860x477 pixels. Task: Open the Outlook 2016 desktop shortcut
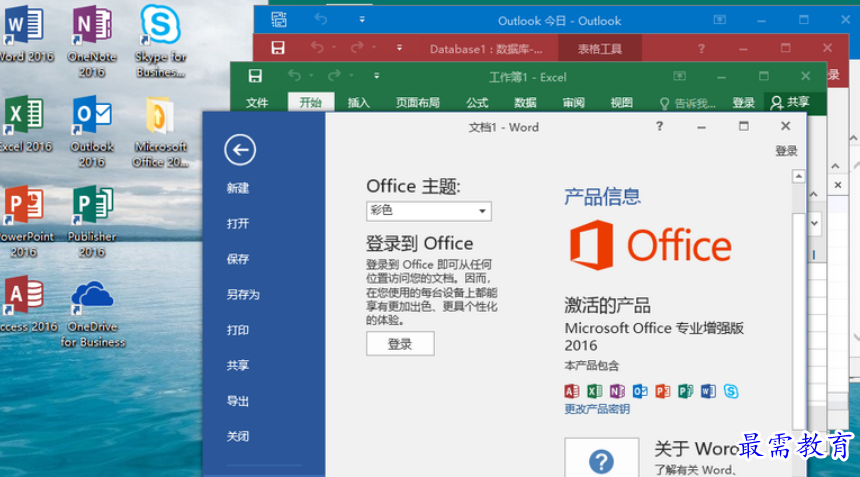(x=92, y=132)
